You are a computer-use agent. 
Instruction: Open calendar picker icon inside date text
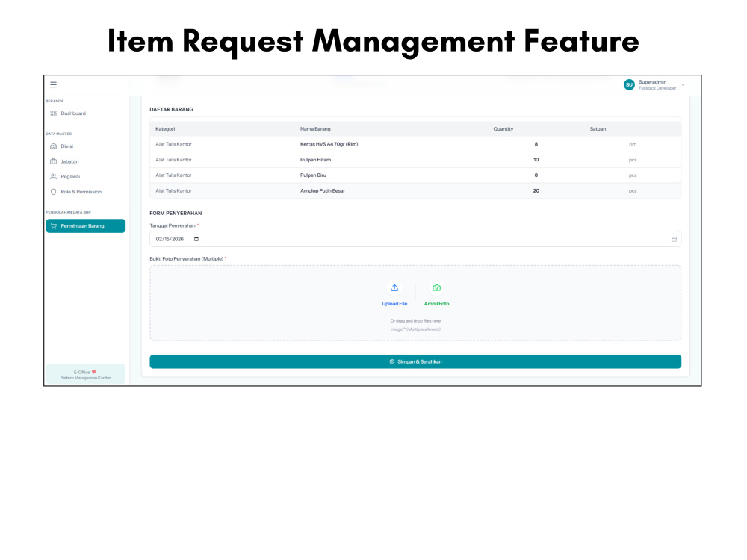[x=196, y=239]
